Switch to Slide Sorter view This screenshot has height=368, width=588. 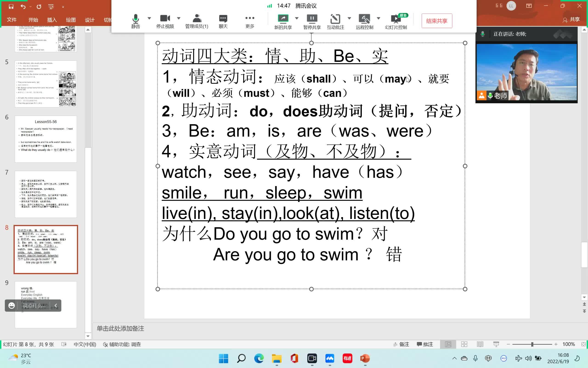pyautogui.click(x=464, y=344)
